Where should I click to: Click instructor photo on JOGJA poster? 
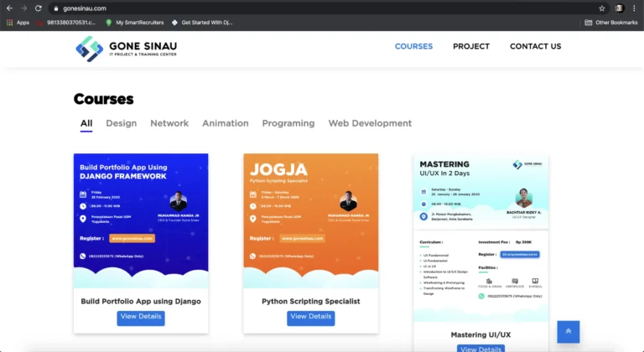[348, 202]
